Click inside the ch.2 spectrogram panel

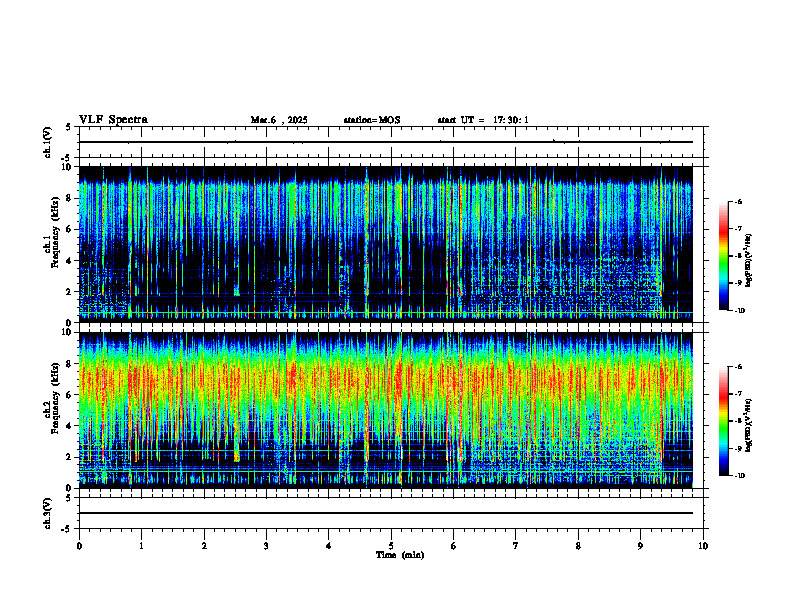pyautogui.click(x=386, y=410)
